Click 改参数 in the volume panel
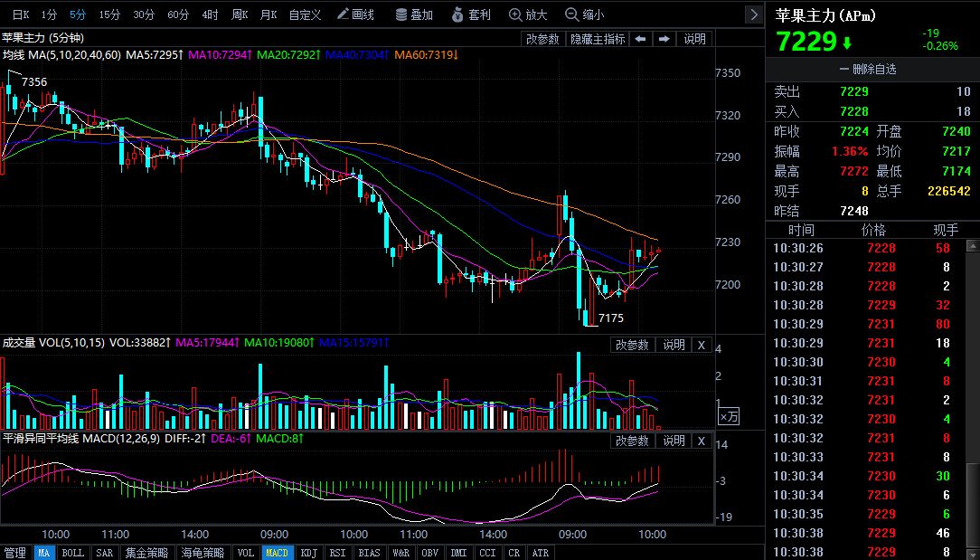This screenshot has width=980, height=560. click(633, 345)
